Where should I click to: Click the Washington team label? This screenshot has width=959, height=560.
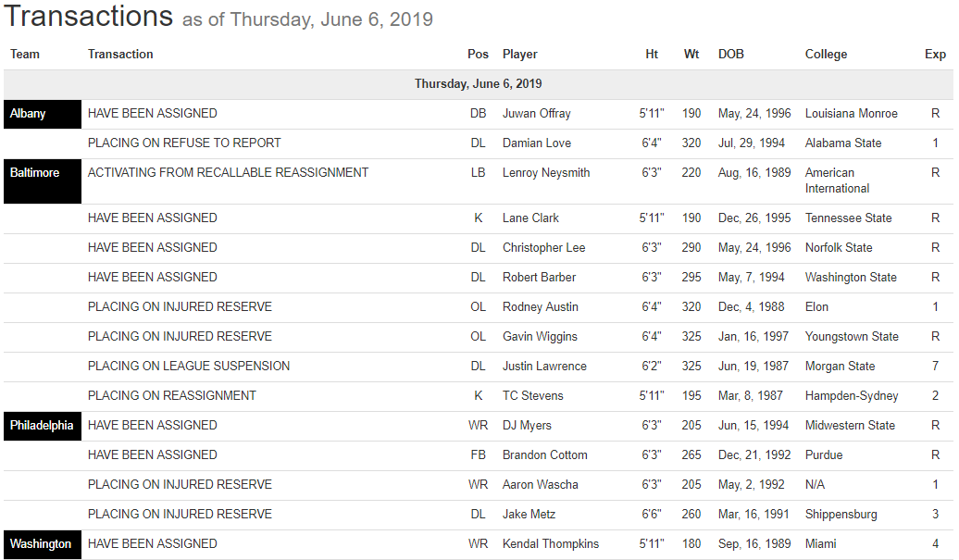(x=40, y=544)
